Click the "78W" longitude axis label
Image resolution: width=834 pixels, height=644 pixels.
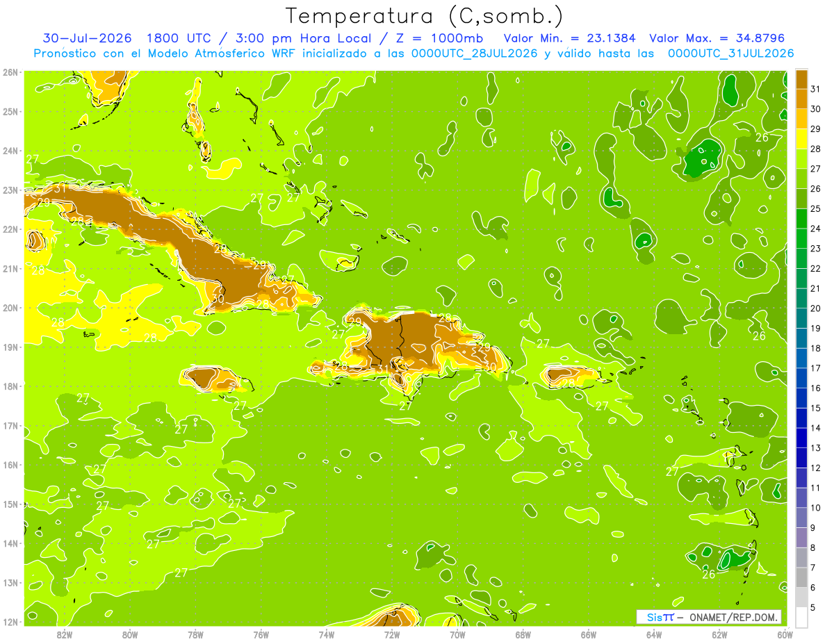(195, 634)
